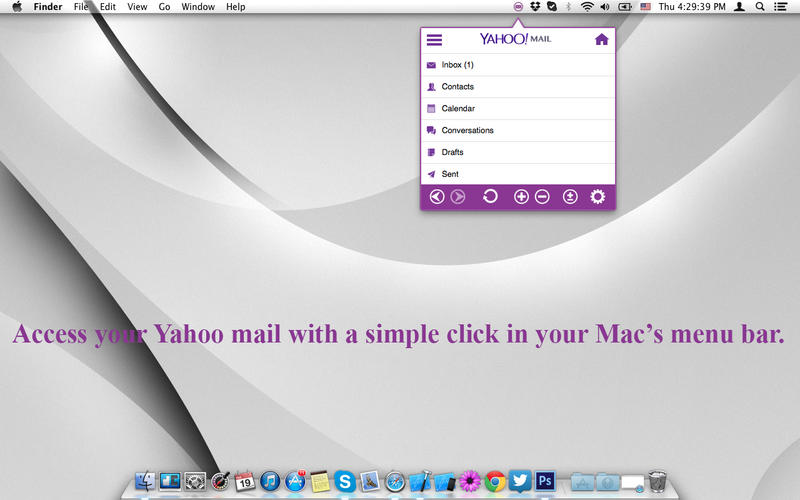
Task: Open the white document stack in dock
Action: pyautogui.click(x=633, y=483)
